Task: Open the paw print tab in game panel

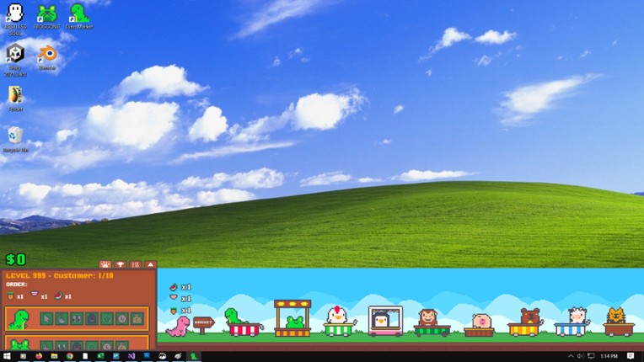Action: (x=105, y=264)
